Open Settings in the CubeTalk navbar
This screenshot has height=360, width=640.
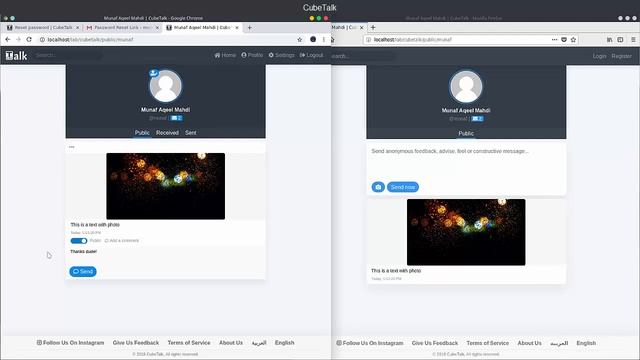coord(282,55)
